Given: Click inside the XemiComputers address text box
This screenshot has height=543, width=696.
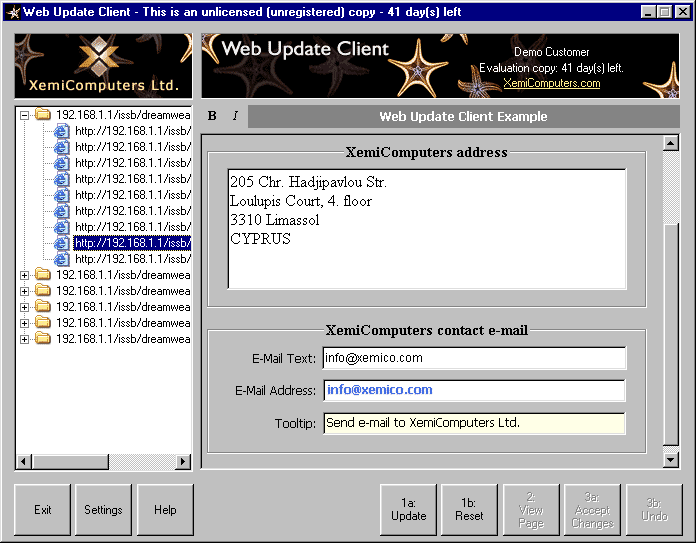Looking at the screenshot, I should tap(427, 229).
